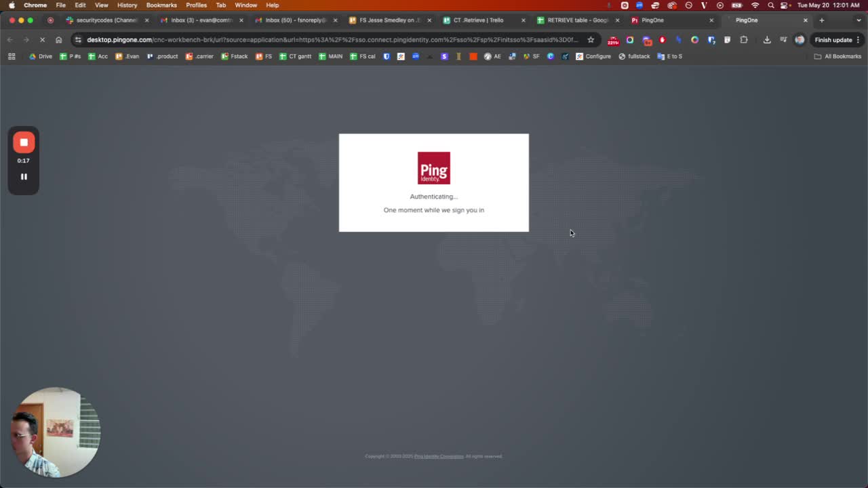Image resolution: width=868 pixels, height=488 pixels.
Task: Open the fullstack bookmark
Action: (634, 56)
